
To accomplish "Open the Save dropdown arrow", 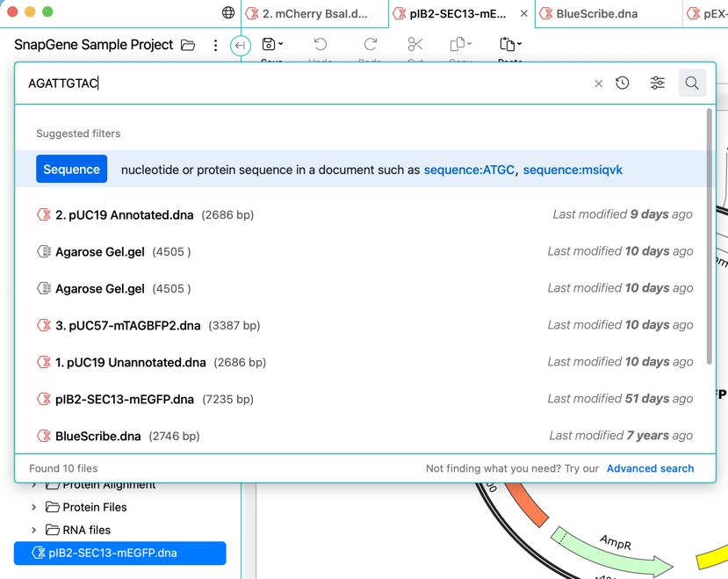I will pos(280,44).
